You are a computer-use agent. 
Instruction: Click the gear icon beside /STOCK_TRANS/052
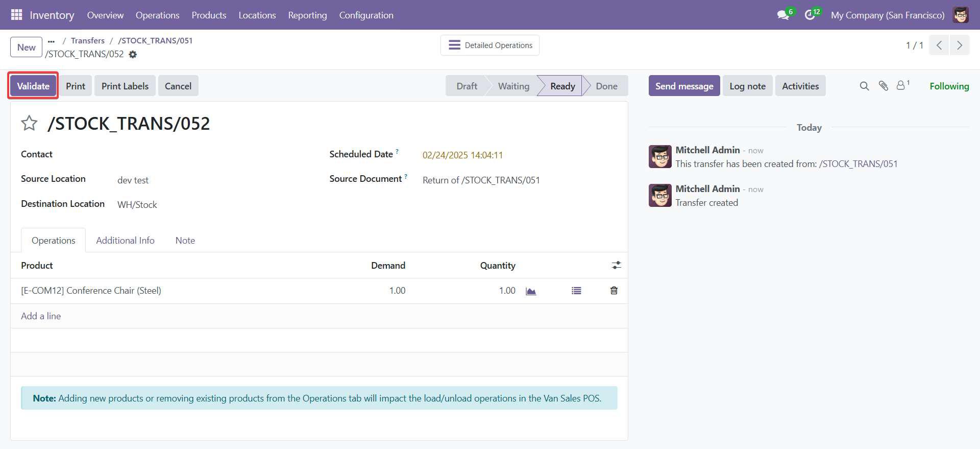pyautogui.click(x=133, y=55)
